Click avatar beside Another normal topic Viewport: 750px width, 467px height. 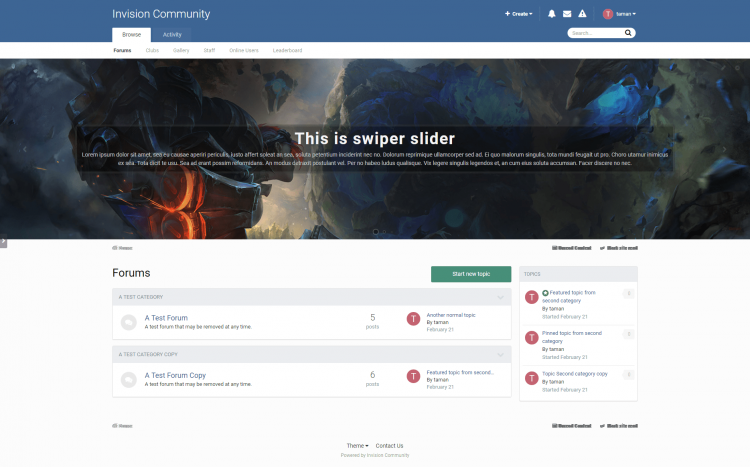414,319
